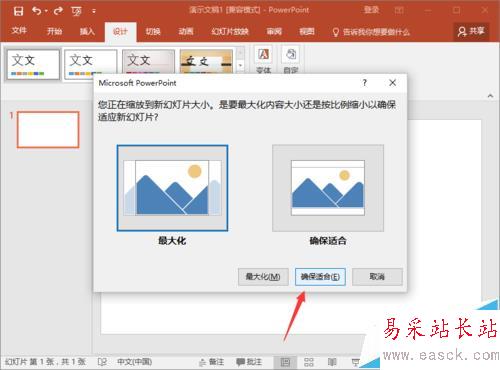Switch to the 开始 tab
The width and height of the screenshot is (500, 370).
(x=54, y=31)
